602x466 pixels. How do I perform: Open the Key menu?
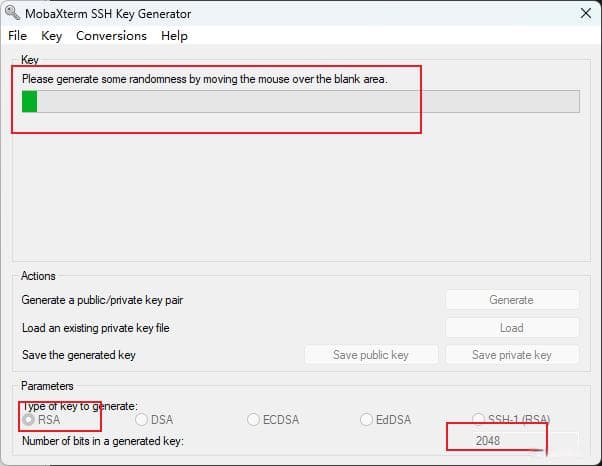51,36
